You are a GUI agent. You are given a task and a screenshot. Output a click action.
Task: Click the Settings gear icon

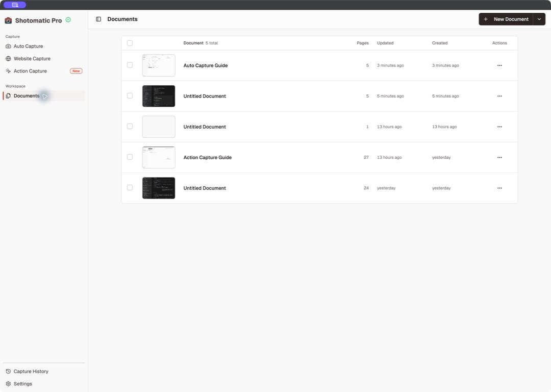coord(8,383)
